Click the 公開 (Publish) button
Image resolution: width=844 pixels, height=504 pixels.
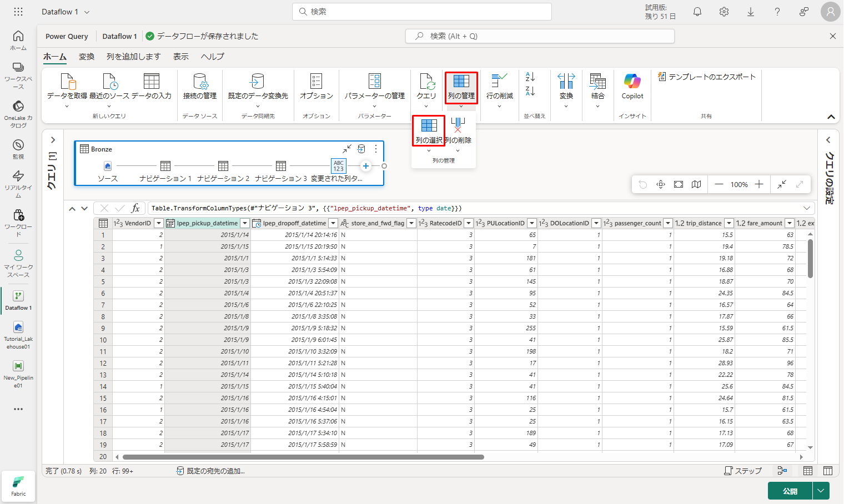coord(790,491)
